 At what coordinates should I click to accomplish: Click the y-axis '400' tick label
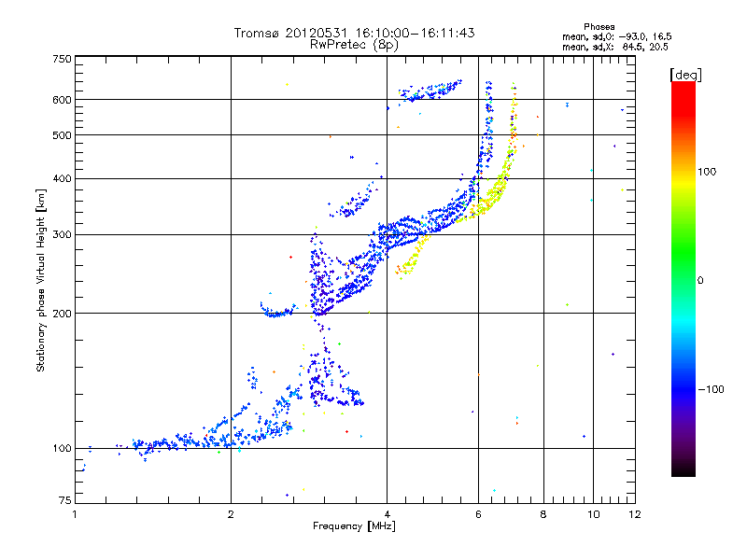tap(62, 179)
